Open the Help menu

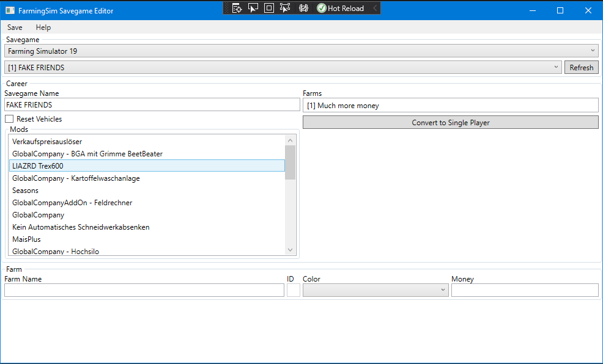tap(43, 27)
